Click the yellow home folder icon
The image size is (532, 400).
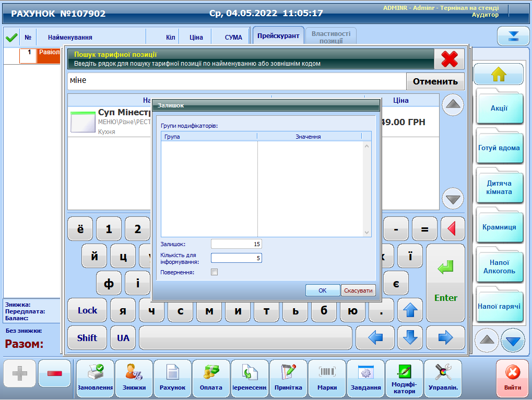pos(499,75)
